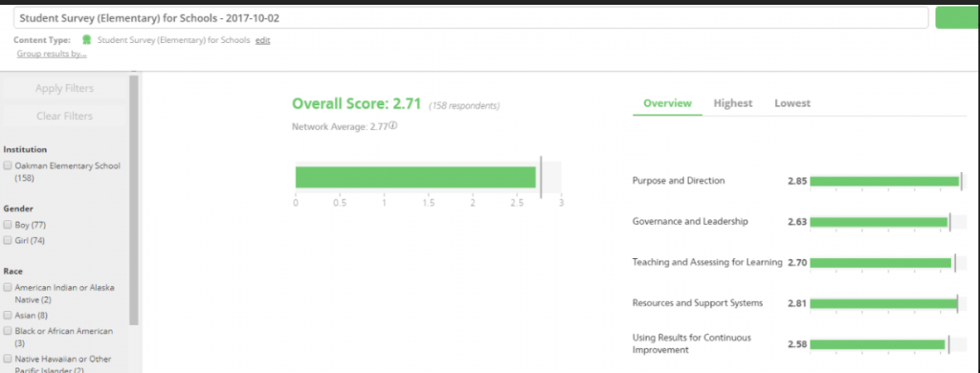
Task: Open the Group results by link
Action: pos(52,54)
